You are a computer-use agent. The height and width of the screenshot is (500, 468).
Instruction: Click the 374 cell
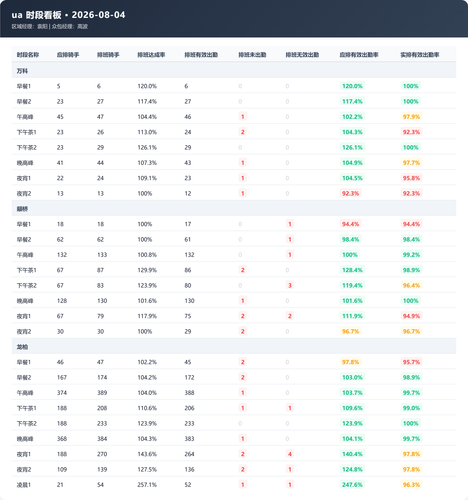tap(62, 393)
